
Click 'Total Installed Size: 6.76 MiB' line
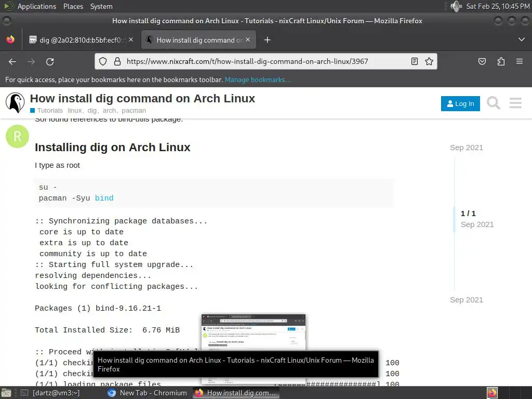point(107,330)
